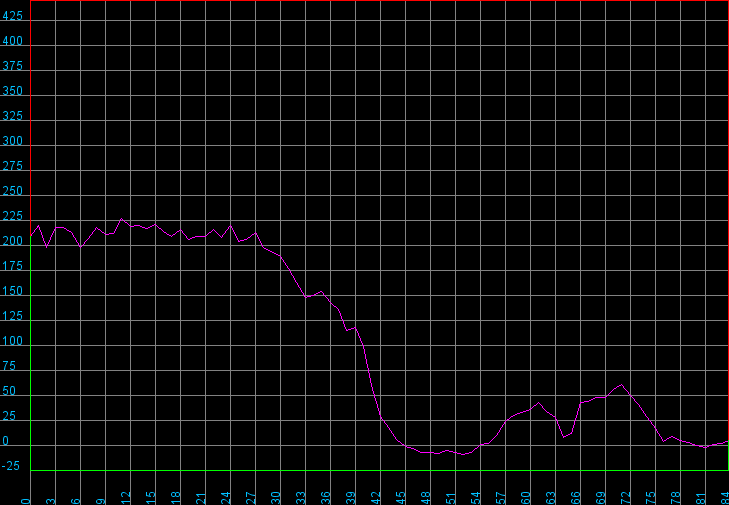
Task: Click the -25 vertical axis label
Action: (11, 466)
